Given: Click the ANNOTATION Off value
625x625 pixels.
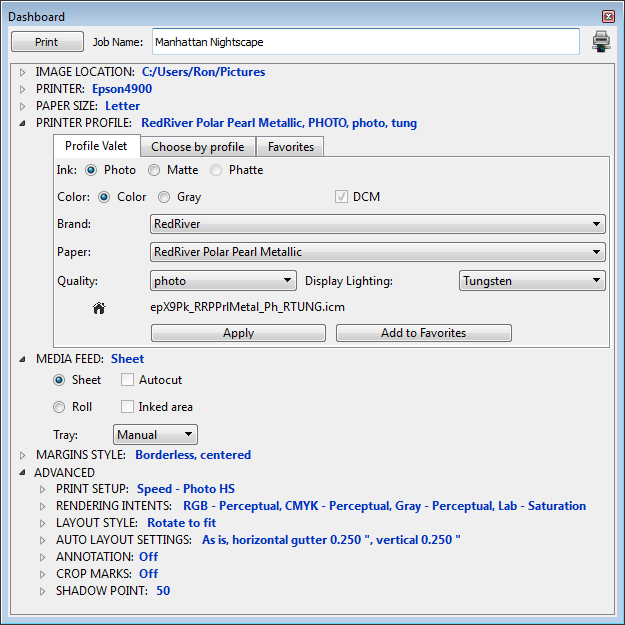Looking at the screenshot, I should 148,556.
